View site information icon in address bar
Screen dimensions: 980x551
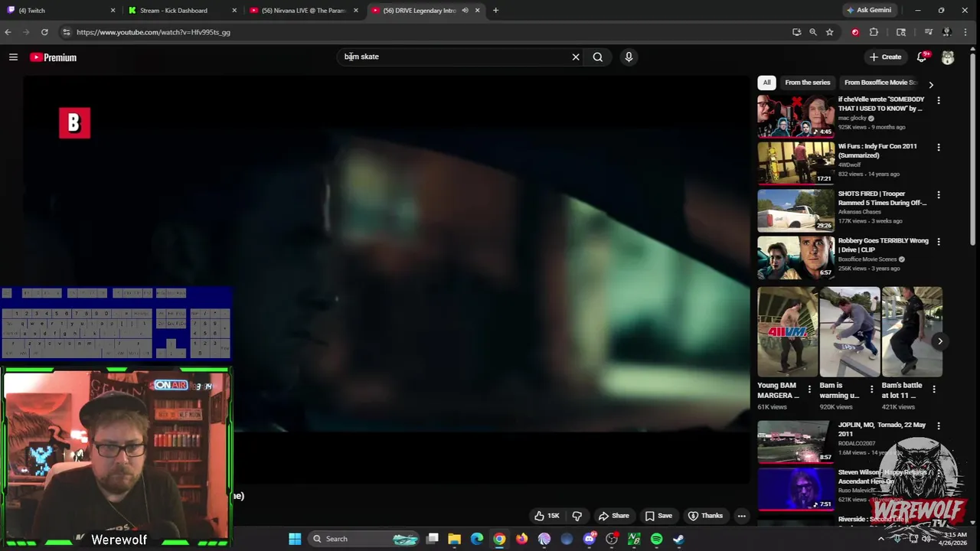click(67, 32)
